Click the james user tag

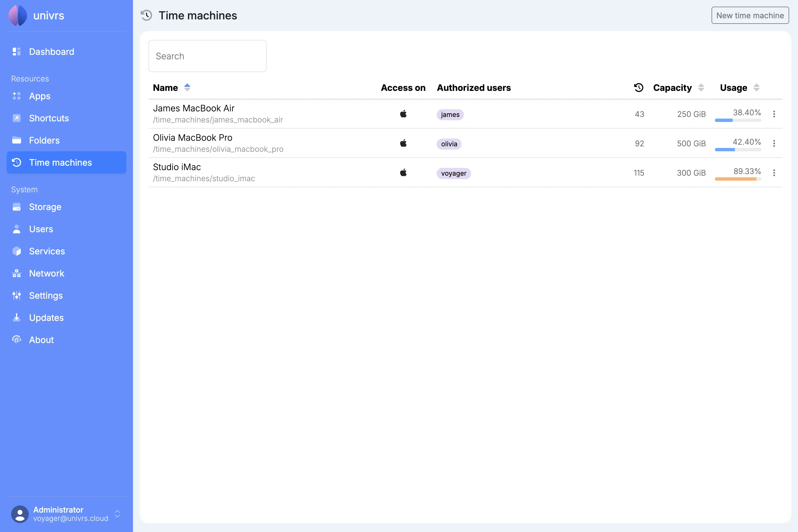(x=450, y=115)
